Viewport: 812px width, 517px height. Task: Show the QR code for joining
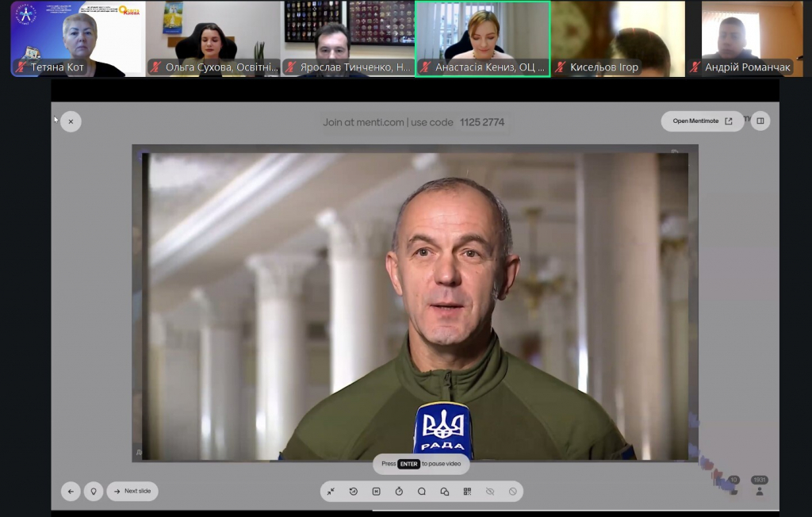pyautogui.click(x=467, y=492)
